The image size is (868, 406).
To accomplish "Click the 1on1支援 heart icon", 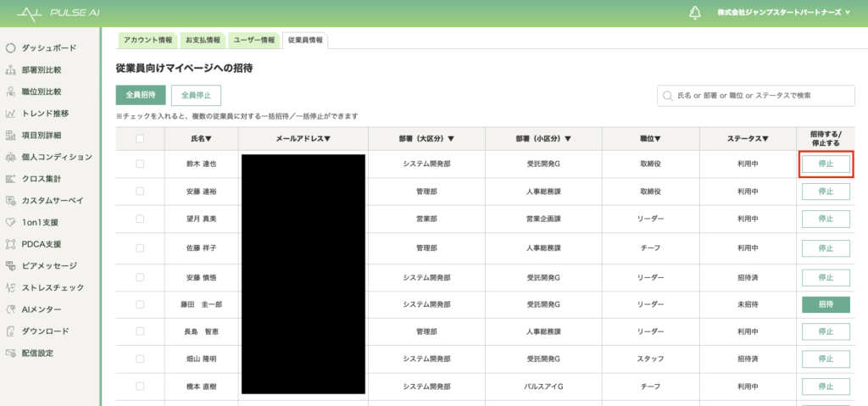I will (10, 222).
